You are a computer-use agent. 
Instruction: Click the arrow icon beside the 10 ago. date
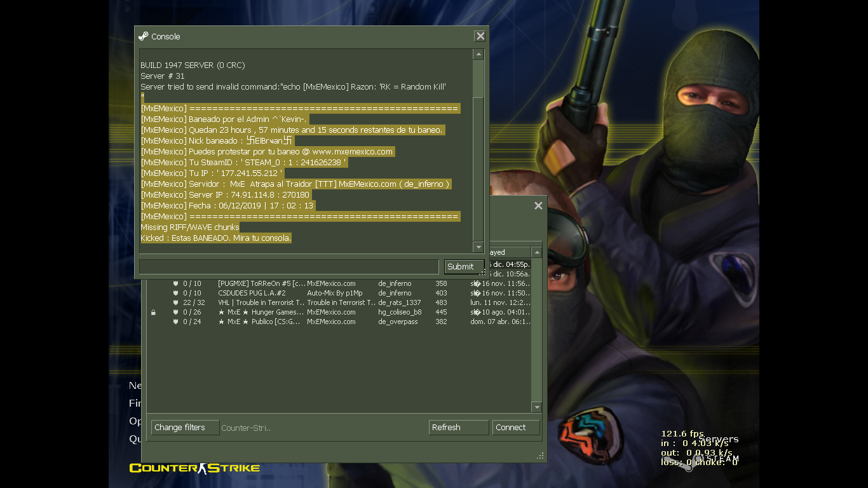(x=477, y=312)
